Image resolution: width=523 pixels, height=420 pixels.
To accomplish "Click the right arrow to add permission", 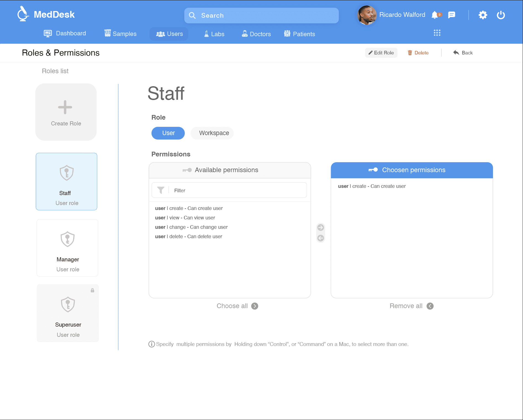I will coord(321,227).
